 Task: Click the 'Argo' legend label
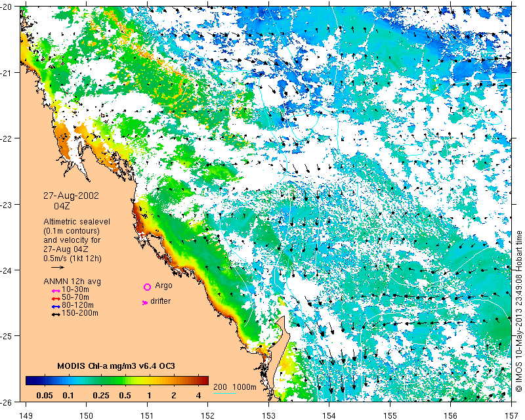[163, 285]
